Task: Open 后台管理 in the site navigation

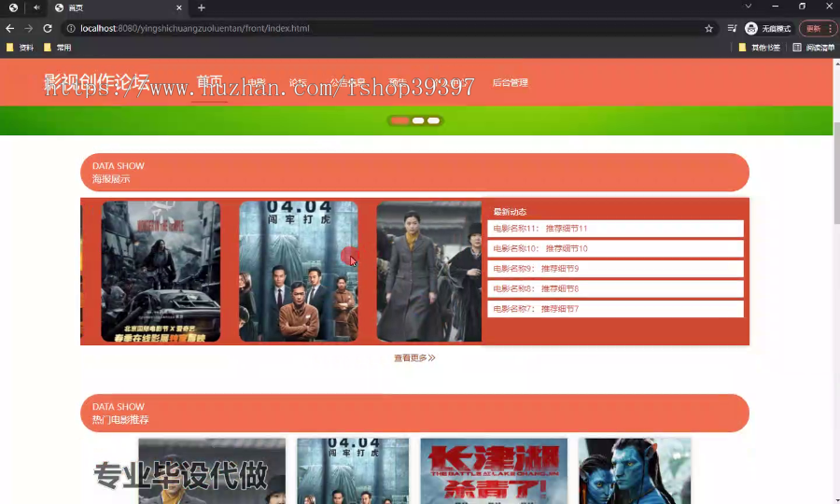Action: [x=510, y=82]
